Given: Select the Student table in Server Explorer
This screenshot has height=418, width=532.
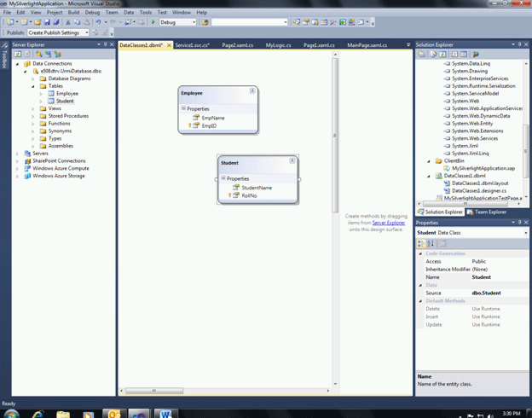Looking at the screenshot, I should 65,102.
